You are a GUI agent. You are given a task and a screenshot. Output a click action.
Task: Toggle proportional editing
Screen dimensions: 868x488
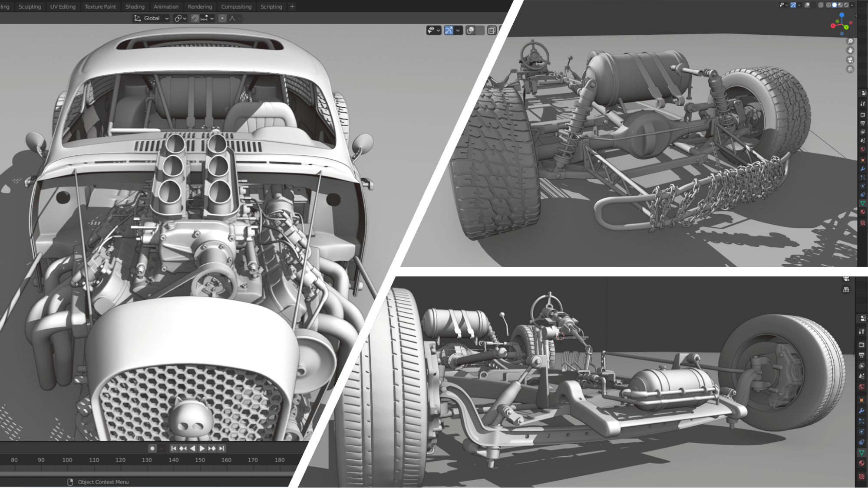click(222, 18)
